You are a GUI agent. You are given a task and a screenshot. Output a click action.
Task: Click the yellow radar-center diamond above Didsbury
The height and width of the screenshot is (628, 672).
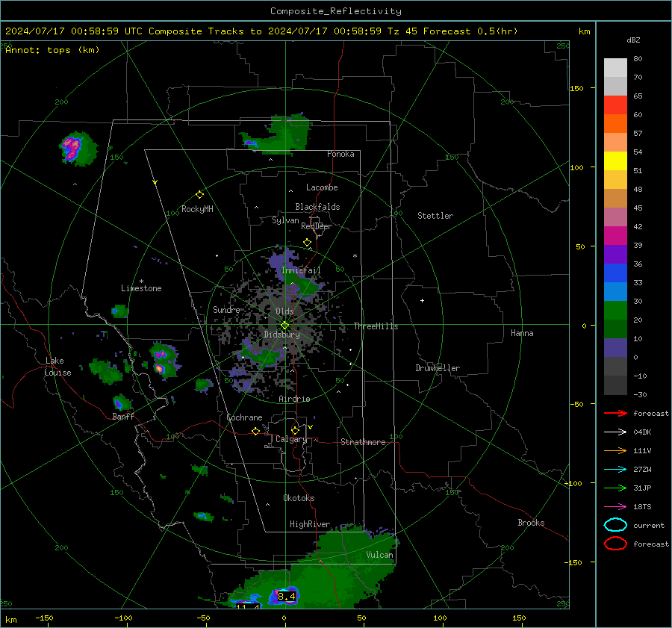284,326
